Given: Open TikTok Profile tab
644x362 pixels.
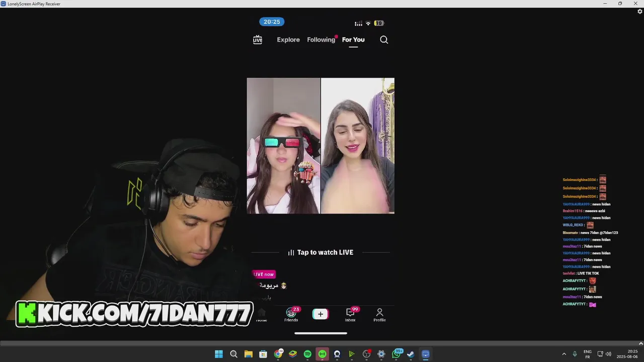Looking at the screenshot, I should [379, 315].
